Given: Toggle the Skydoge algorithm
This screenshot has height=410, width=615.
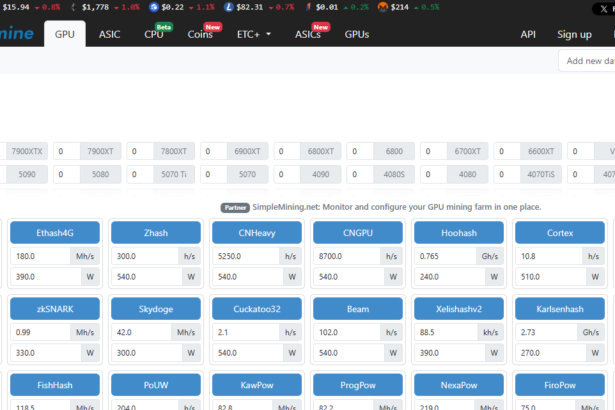Looking at the screenshot, I should tap(156, 309).
